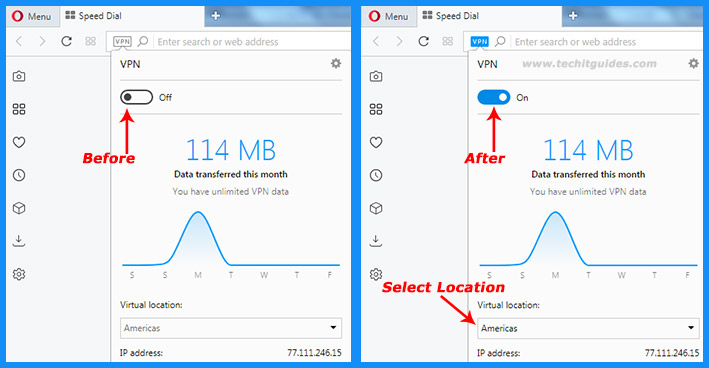Open VPN settings gear in right panel

pos(694,63)
